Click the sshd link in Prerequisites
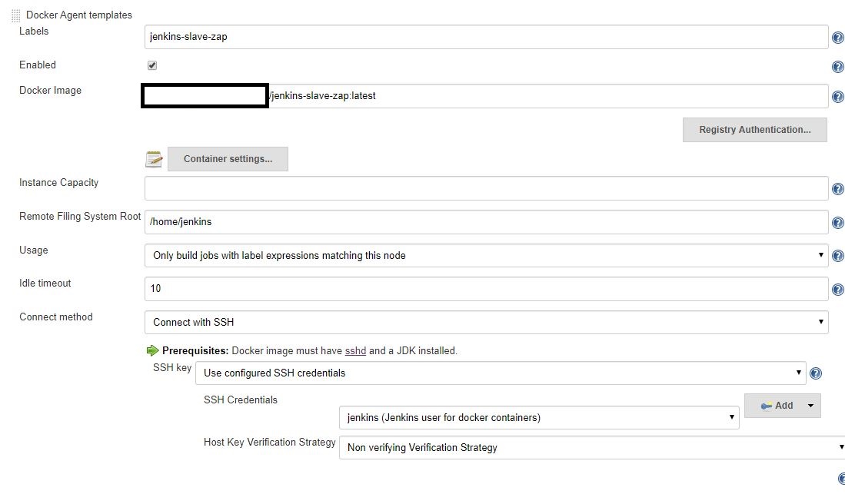The height and width of the screenshot is (504, 845). (x=355, y=350)
